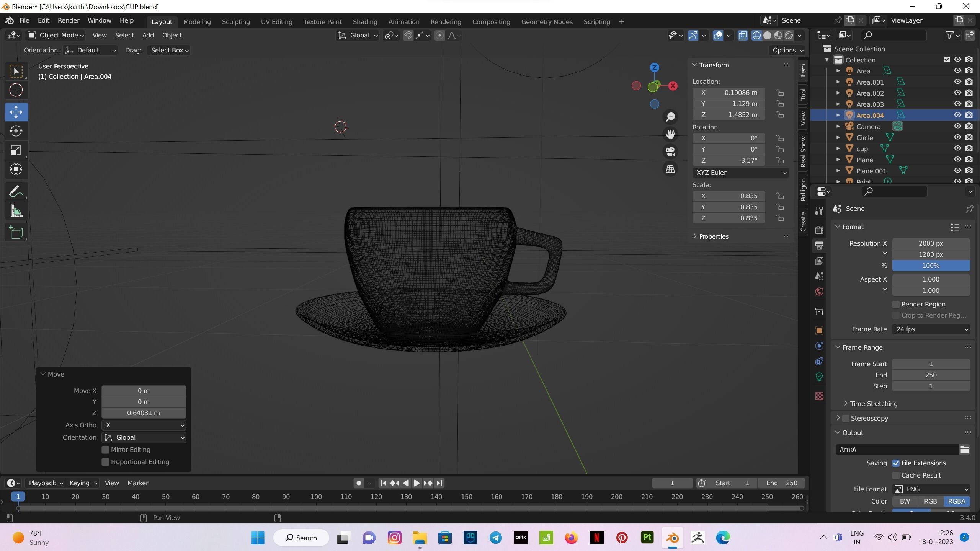Select the Measure tool

[x=16, y=210]
